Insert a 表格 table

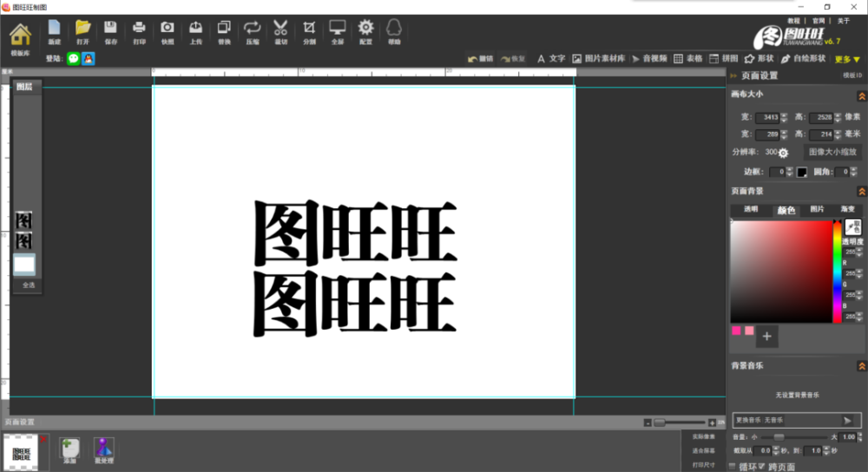tap(688, 59)
